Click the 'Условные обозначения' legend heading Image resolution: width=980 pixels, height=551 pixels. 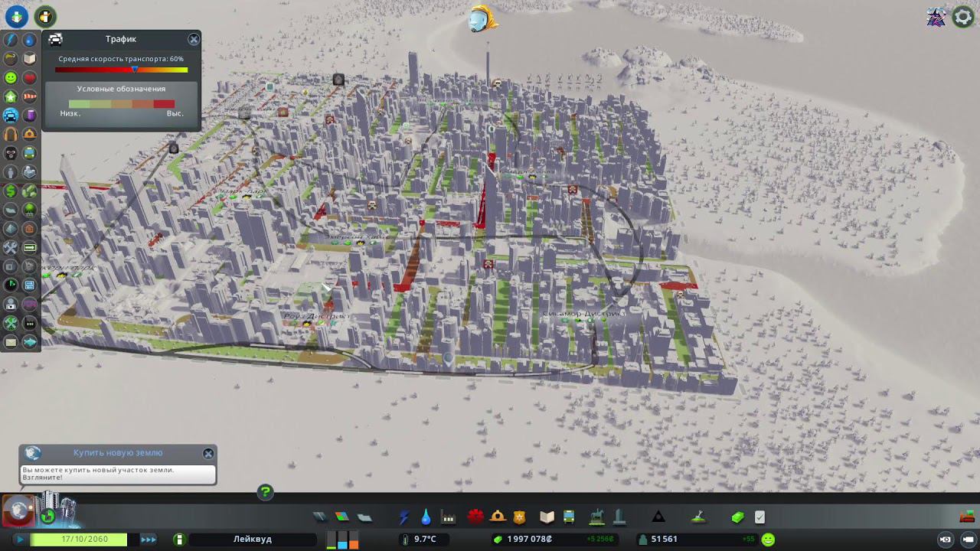pos(121,89)
